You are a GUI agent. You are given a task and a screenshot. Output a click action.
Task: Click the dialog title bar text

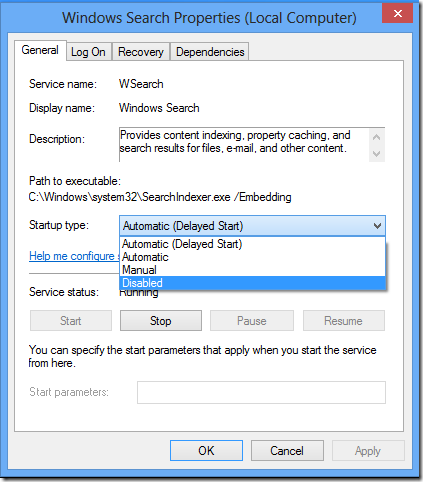tap(209, 18)
